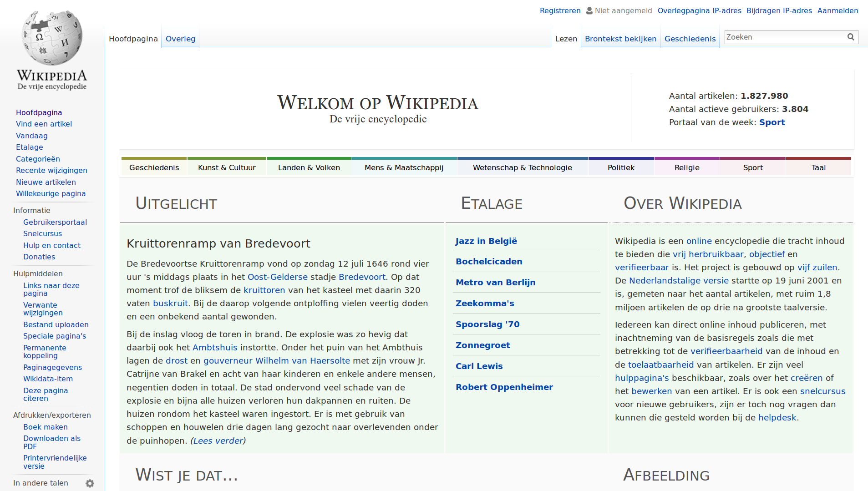Open Recente wijzigingen
The width and height of the screenshot is (868, 491).
pos(51,170)
